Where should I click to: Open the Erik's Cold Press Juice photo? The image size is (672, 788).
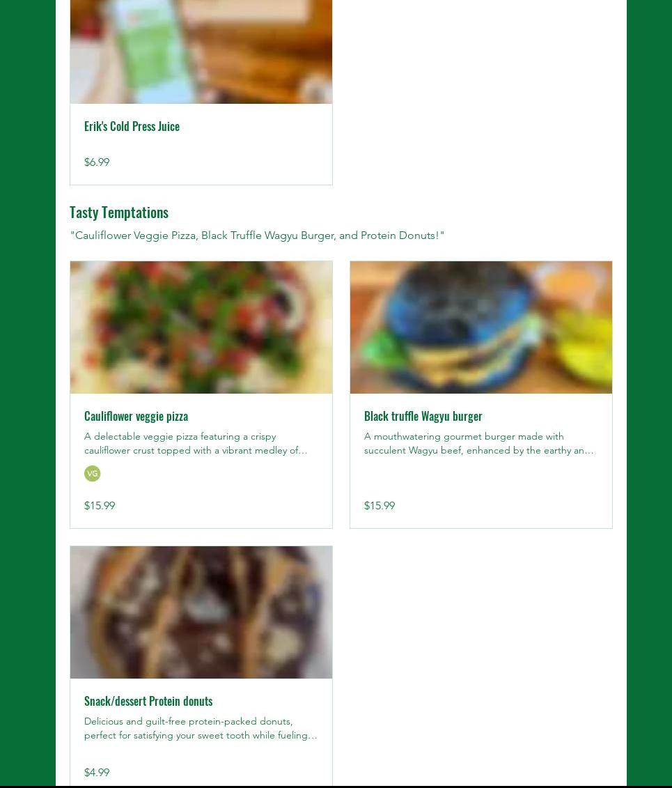201,52
